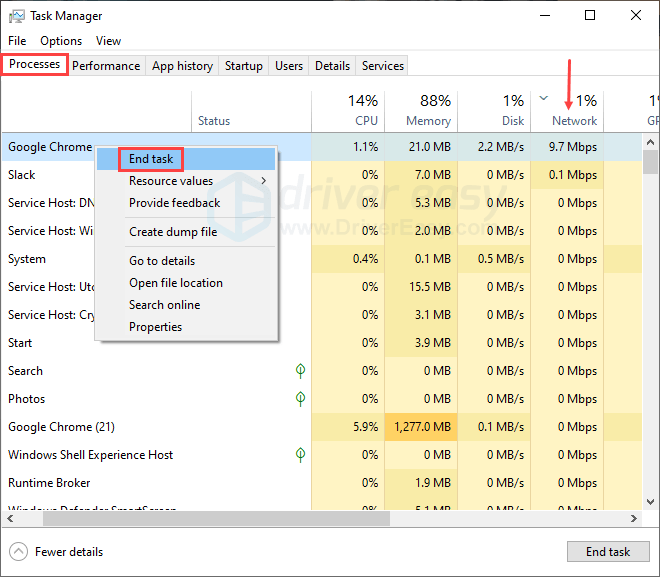Sort by the Disk column header
The image size is (660, 577).
click(494, 112)
